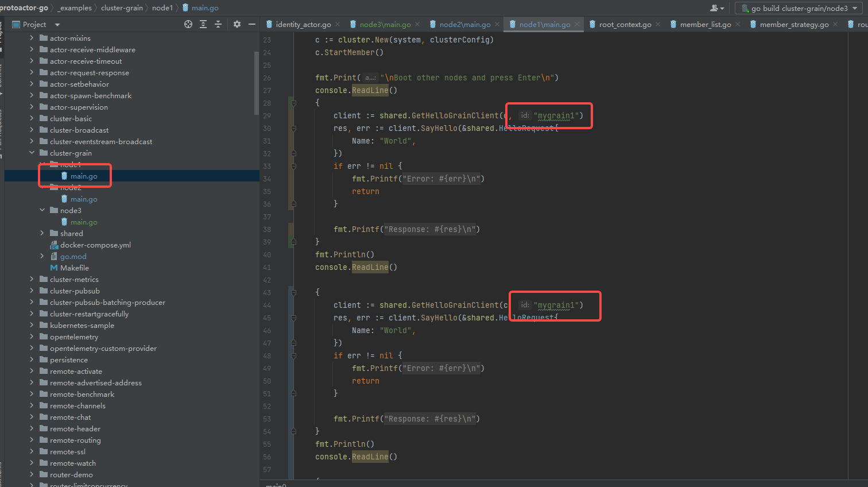This screenshot has height=487, width=868.
Task: Click the Collapse All icon in the Project panel
Action: tap(219, 24)
